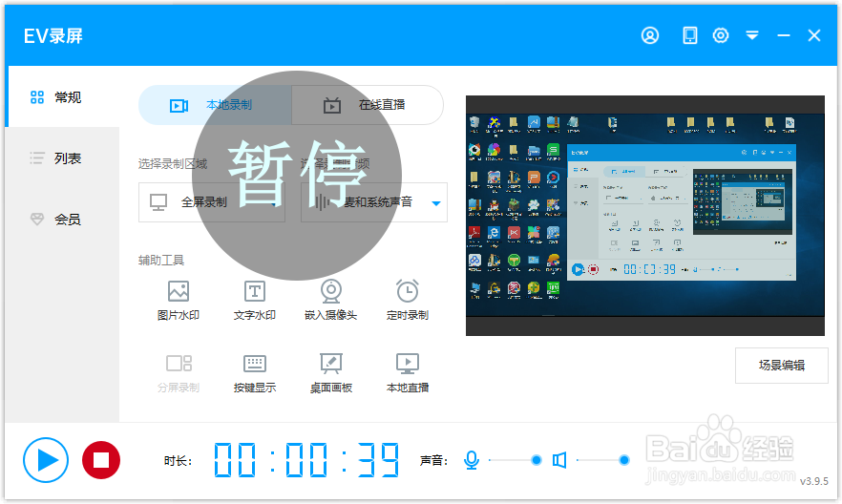The image size is (842, 504).
Task: Expand the 麦和系统声音 audio dropdown arrow
Action: pos(436,203)
